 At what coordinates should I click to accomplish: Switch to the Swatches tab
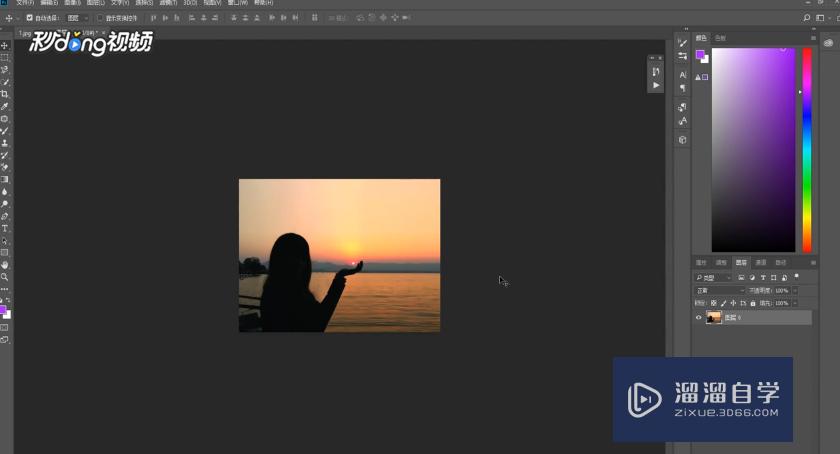coord(720,38)
